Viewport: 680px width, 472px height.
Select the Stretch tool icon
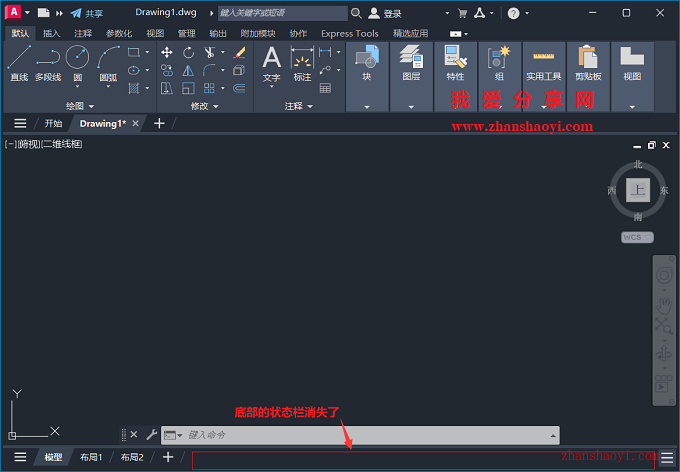tap(167, 88)
